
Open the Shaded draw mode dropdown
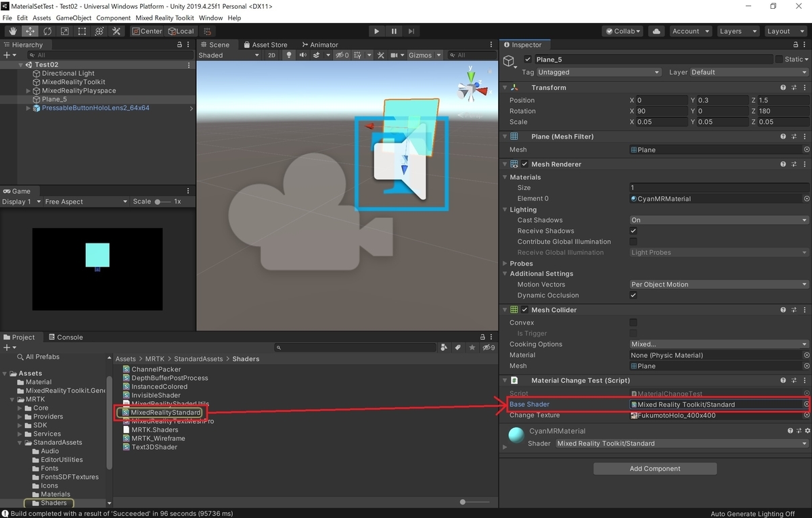coord(229,55)
